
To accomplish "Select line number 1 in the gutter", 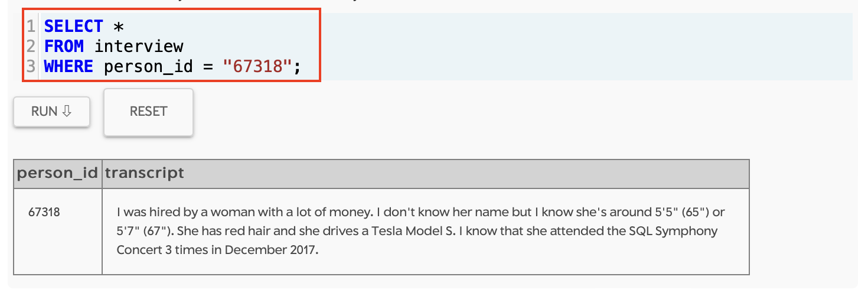I will [31, 26].
